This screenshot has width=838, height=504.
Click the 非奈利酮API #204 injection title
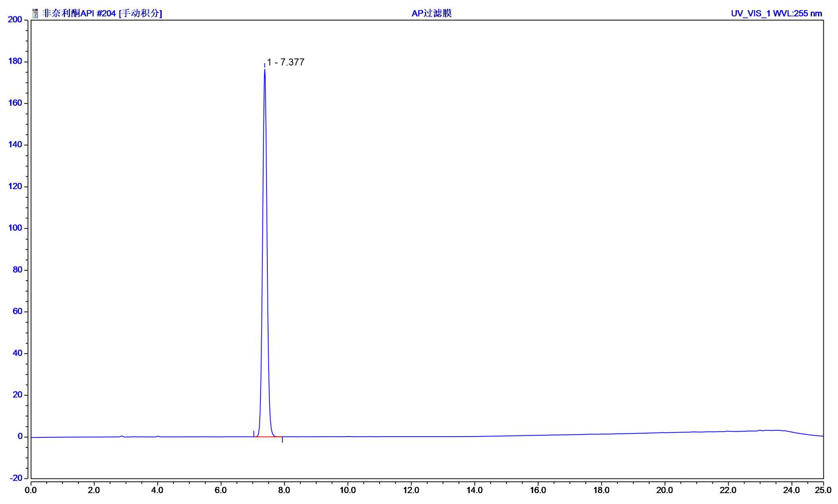[102, 13]
